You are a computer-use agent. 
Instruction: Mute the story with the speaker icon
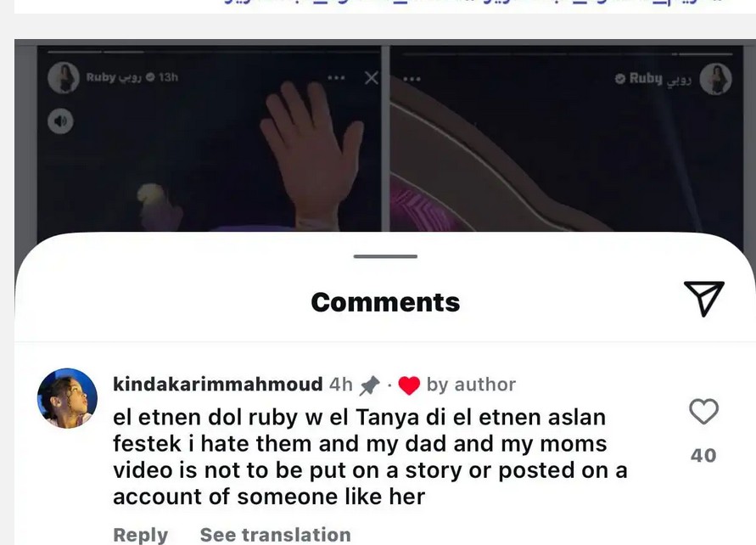pos(61,121)
